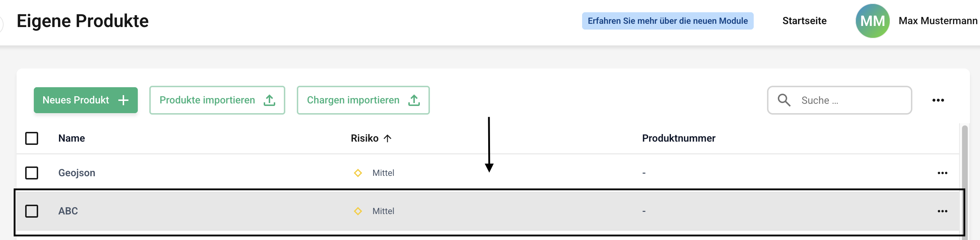Click the magnifier search icon
The image size is (980, 240).
tap(784, 100)
